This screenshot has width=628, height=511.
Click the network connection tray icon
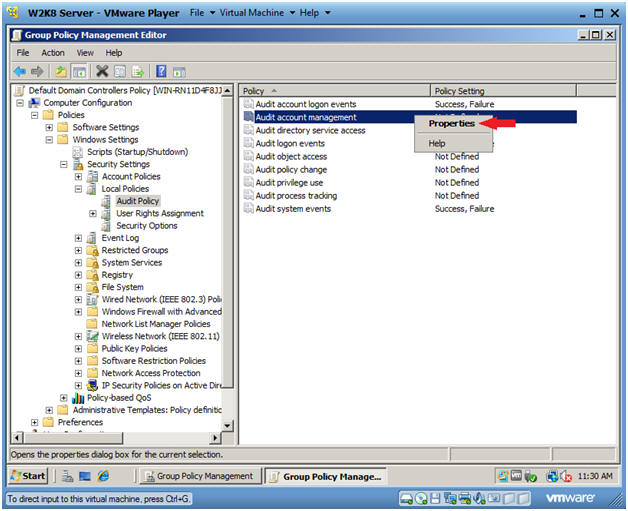pyautogui.click(x=552, y=476)
